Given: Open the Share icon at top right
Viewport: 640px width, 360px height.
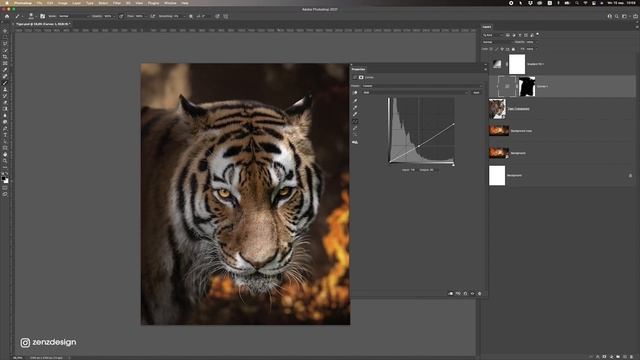Looking at the screenshot, I should 636,16.
